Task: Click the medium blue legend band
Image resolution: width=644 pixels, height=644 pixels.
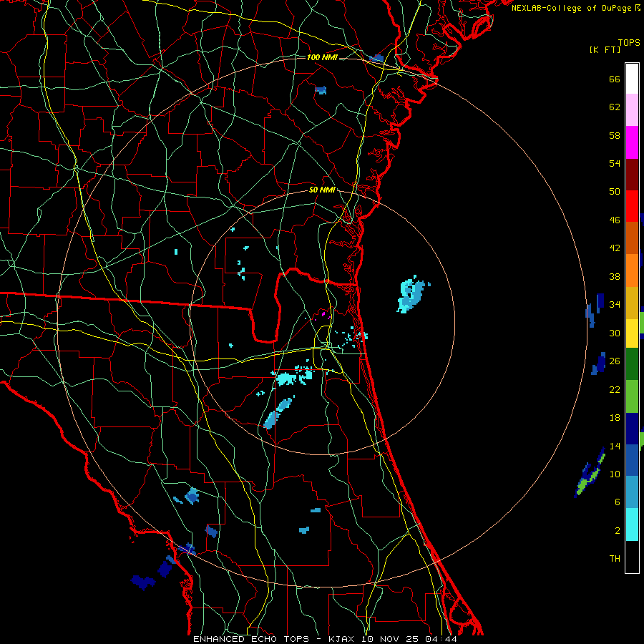Action: (632, 460)
